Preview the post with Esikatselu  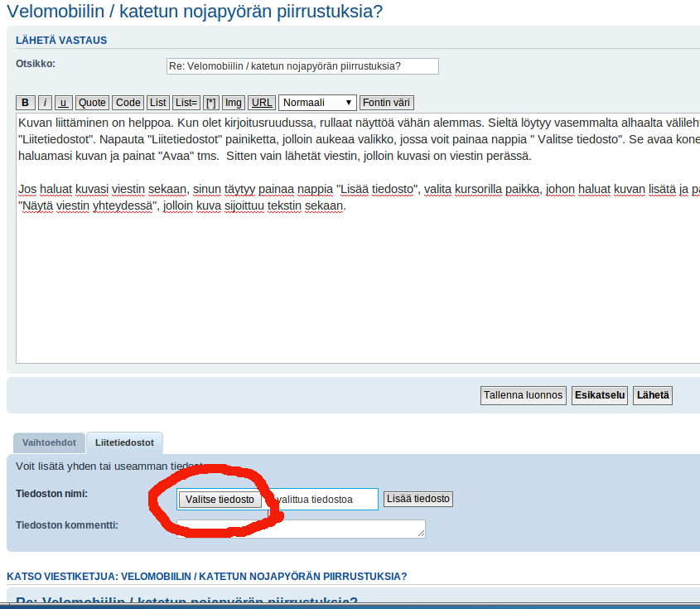pyautogui.click(x=600, y=395)
